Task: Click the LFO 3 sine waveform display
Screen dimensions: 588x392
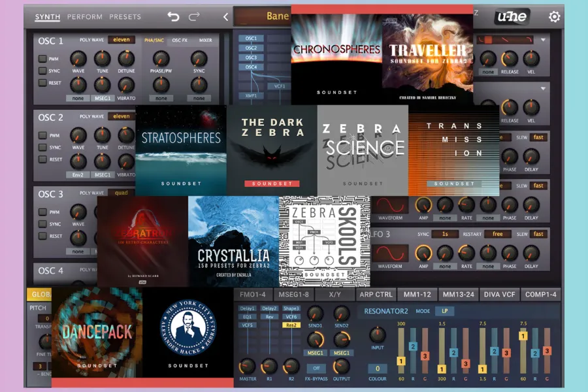Action: [x=390, y=253]
